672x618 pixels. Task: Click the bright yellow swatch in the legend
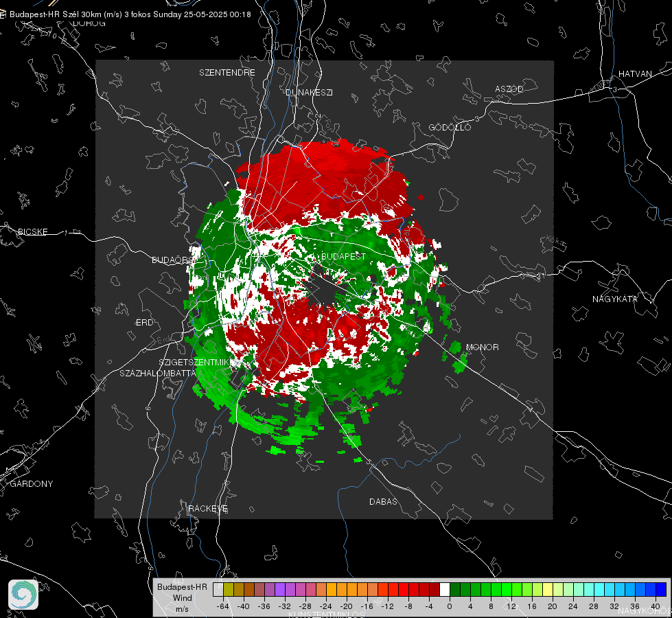pyautogui.click(x=548, y=589)
